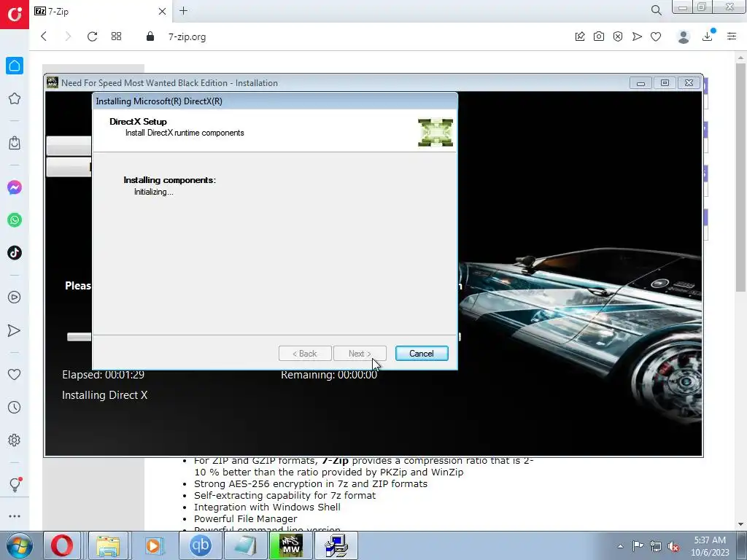Open bookmarks star in Opera sidebar

point(15,98)
